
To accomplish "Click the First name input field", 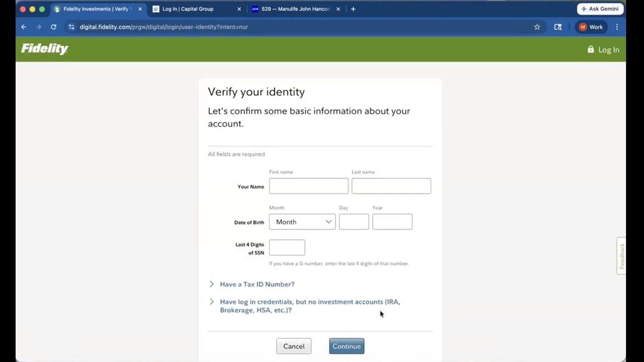I will coord(308,186).
